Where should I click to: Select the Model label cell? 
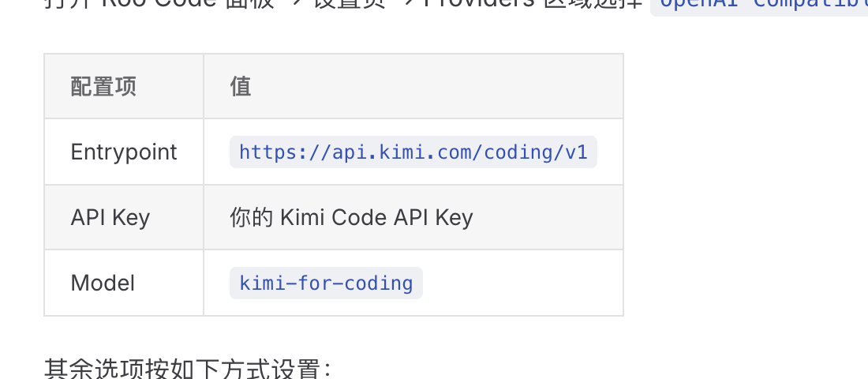(124, 283)
